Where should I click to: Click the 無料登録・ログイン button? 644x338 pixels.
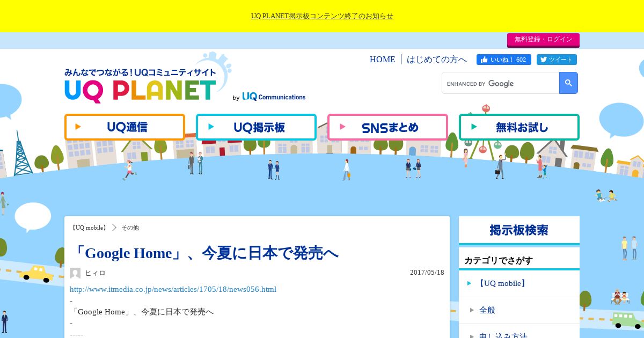point(543,40)
